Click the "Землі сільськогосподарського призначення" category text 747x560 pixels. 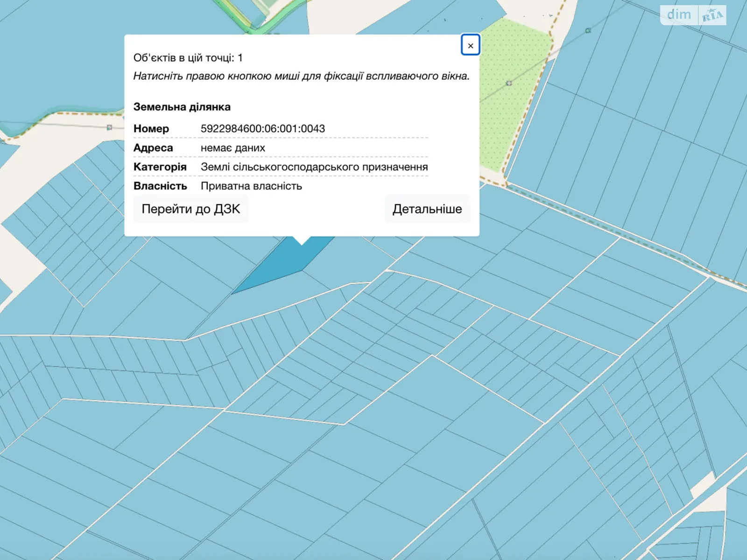coord(314,167)
